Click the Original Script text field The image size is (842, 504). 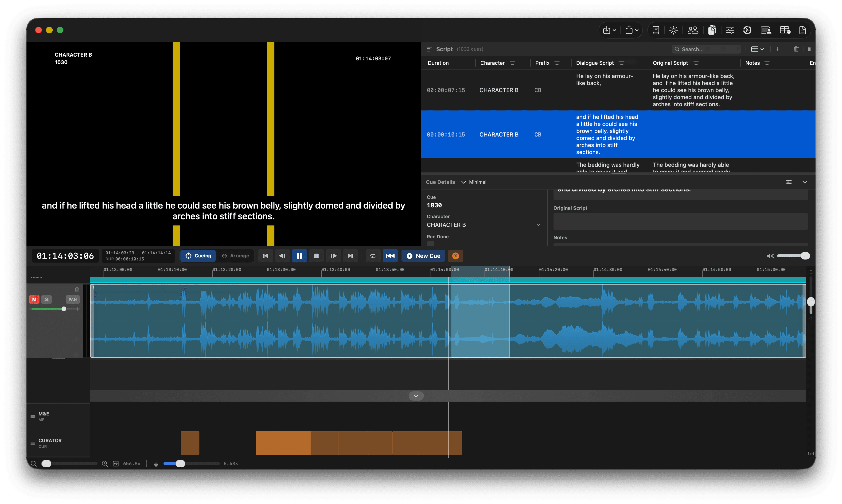pos(680,221)
